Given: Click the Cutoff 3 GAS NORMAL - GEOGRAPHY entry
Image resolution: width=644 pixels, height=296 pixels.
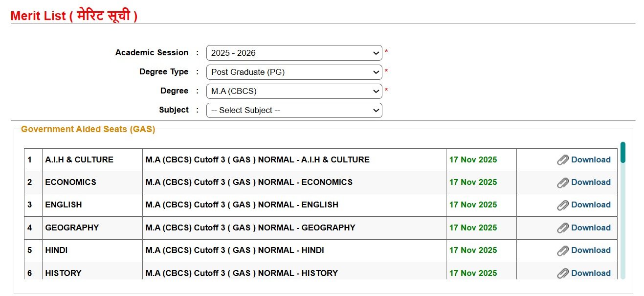Looking at the screenshot, I should [x=250, y=228].
